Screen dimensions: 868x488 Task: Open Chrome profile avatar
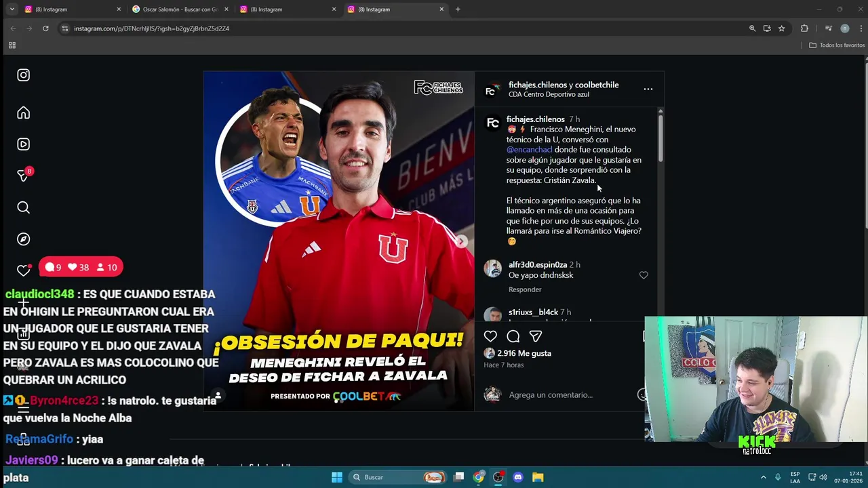tap(844, 28)
